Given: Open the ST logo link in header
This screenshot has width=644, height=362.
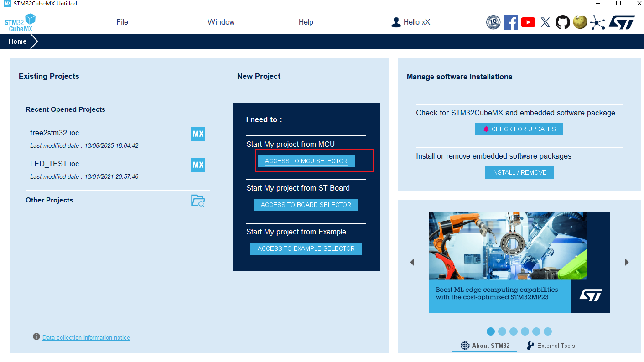Looking at the screenshot, I should click(622, 22).
